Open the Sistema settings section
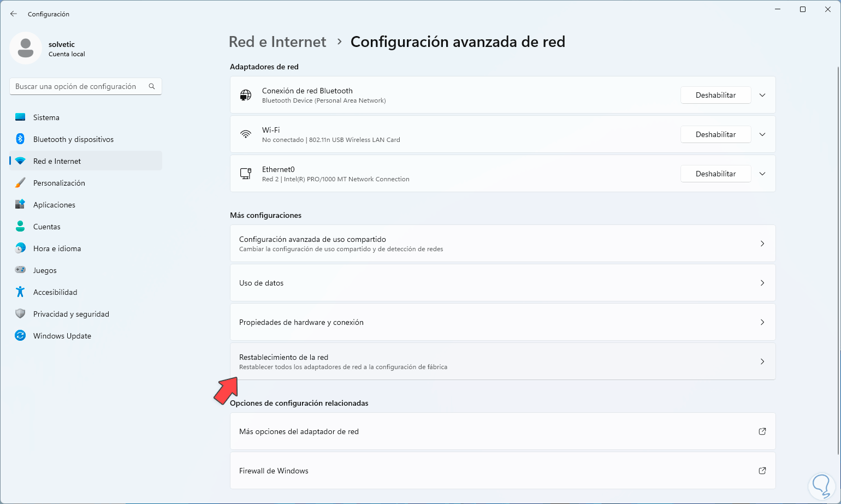Image resolution: width=841 pixels, height=504 pixels. [x=86, y=117]
